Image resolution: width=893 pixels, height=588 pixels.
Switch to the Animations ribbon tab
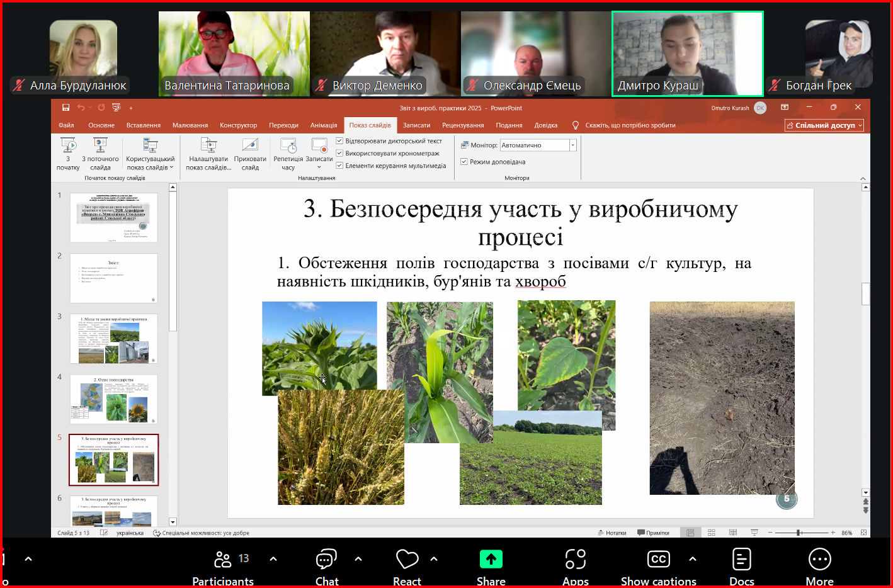click(x=324, y=125)
